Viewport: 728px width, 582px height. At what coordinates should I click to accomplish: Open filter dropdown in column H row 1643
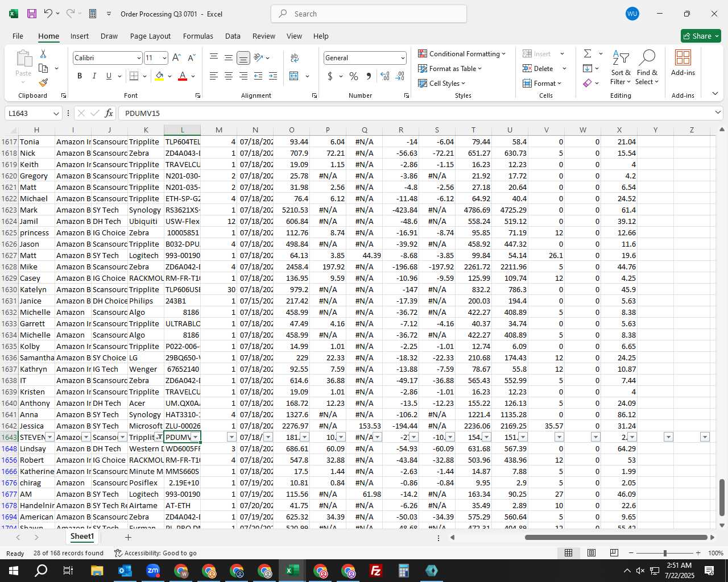pos(50,437)
